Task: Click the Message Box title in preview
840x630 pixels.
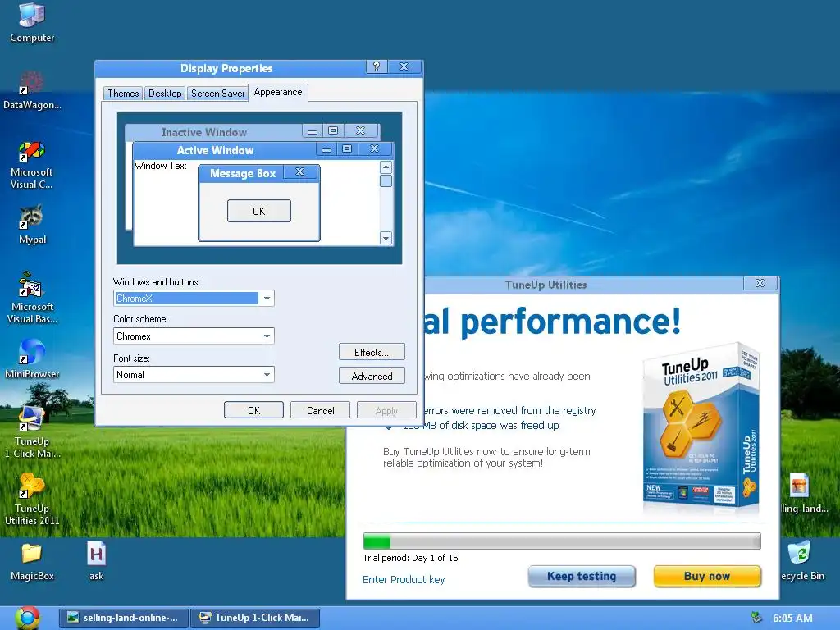Action: [243, 173]
